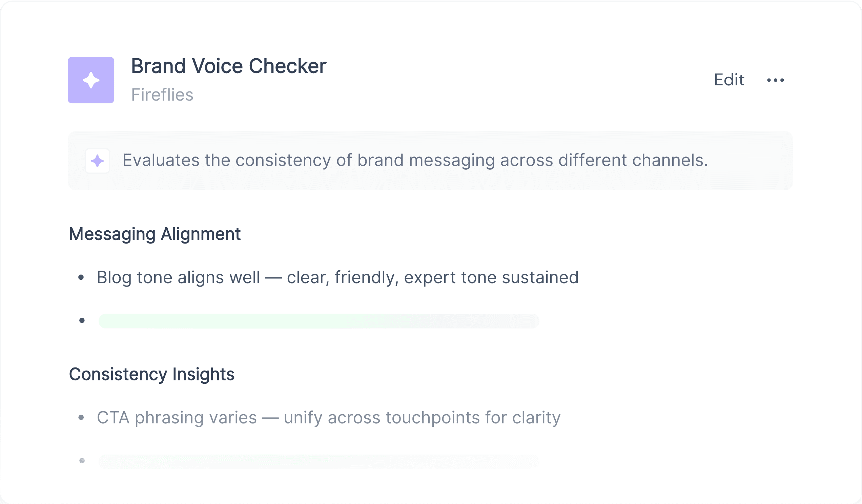Click the word Checker in the title
The width and height of the screenshot is (862, 504).
(x=288, y=66)
